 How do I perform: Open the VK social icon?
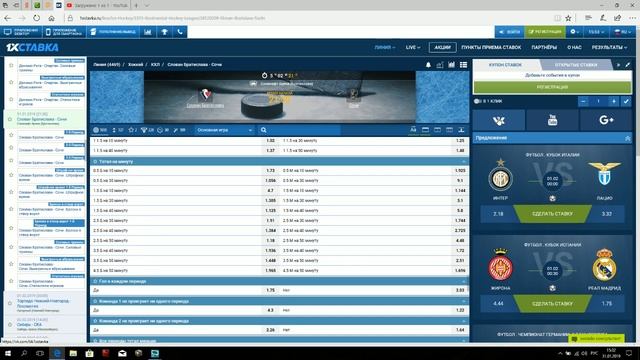point(499,120)
